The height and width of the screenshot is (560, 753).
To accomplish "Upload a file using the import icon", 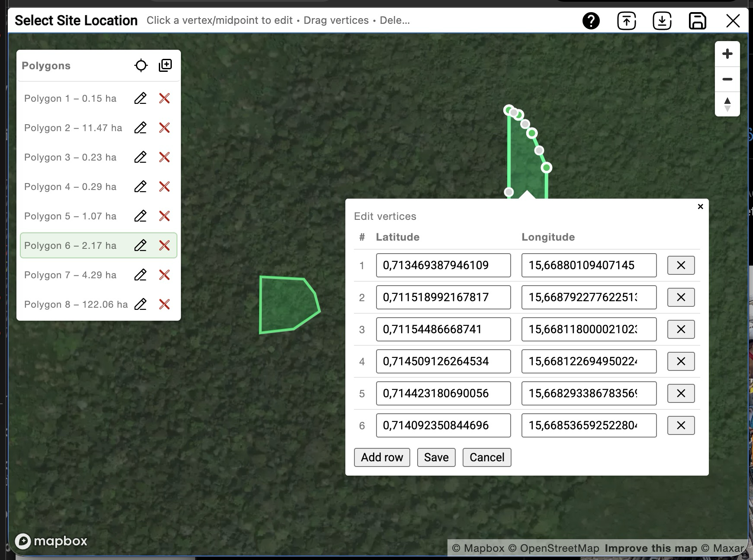I will (626, 20).
